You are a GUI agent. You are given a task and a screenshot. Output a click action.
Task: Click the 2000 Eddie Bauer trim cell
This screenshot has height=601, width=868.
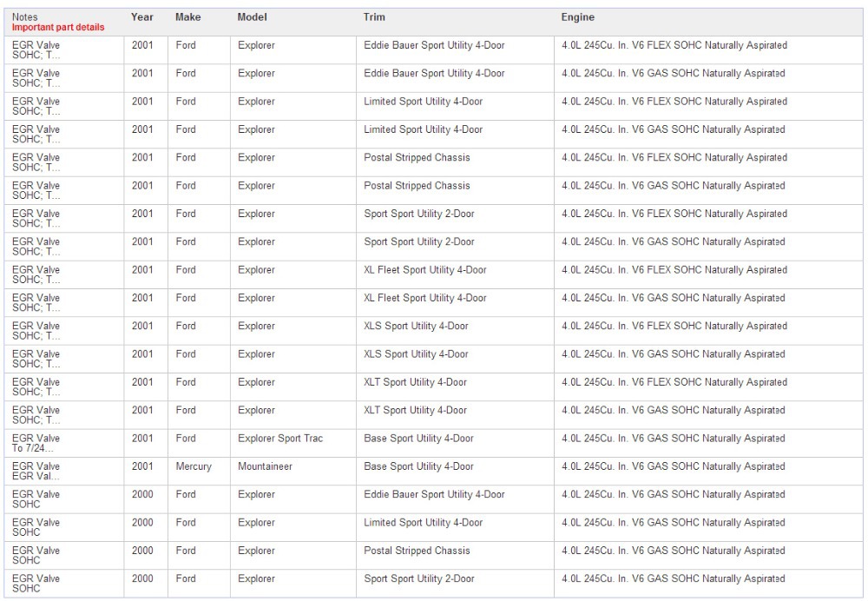(x=434, y=494)
